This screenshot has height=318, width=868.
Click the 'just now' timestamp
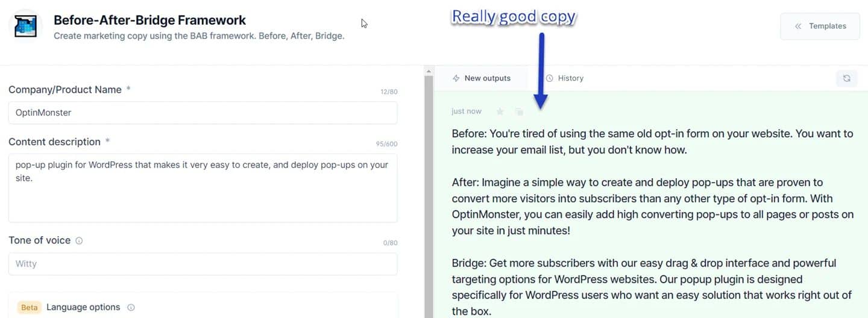tap(467, 111)
